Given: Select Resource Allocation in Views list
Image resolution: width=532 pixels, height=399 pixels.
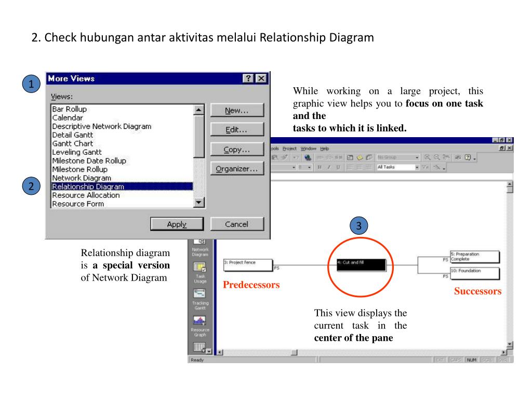Looking at the screenshot, I should pos(122,195).
